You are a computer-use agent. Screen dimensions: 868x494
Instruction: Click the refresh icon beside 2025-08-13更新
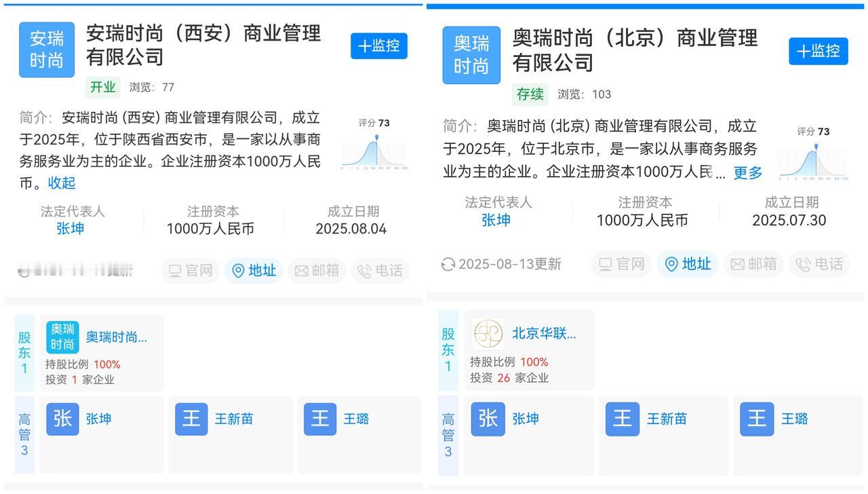tap(448, 264)
